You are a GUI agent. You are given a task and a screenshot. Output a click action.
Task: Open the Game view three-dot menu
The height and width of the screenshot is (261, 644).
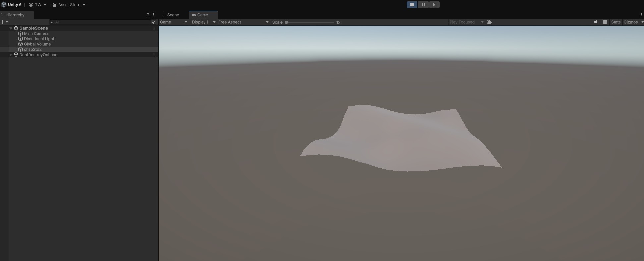tap(641, 15)
